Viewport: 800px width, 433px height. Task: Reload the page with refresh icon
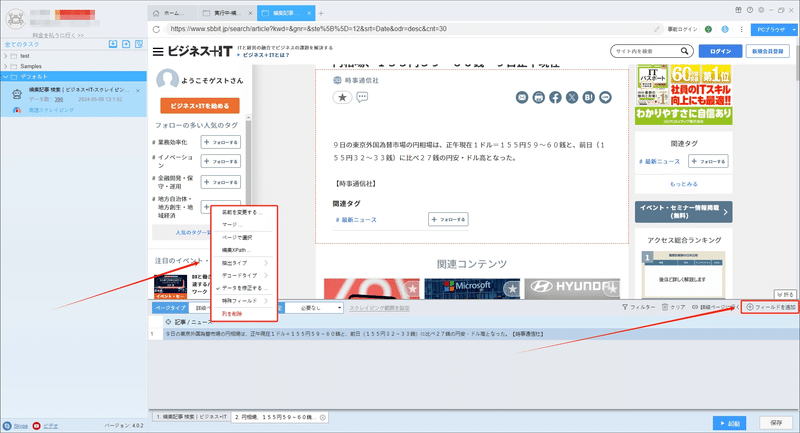pyautogui.click(x=156, y=29)
